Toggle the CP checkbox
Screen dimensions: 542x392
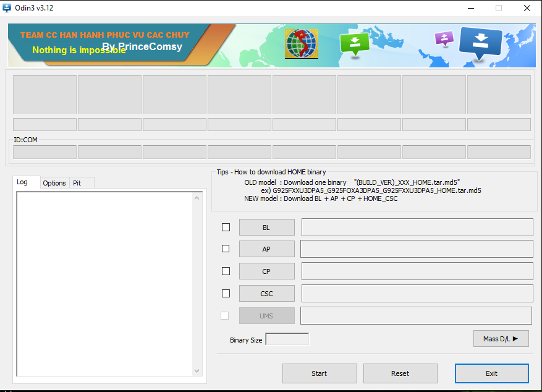point(226,271)
